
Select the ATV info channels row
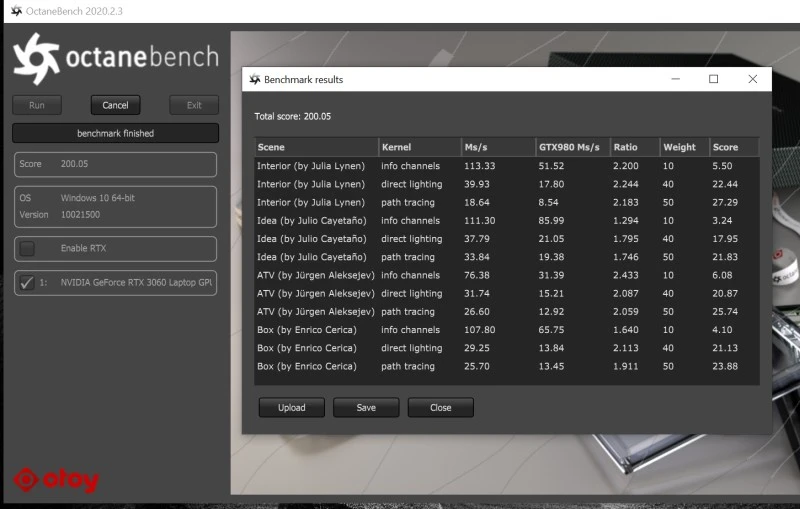point(507,275)
